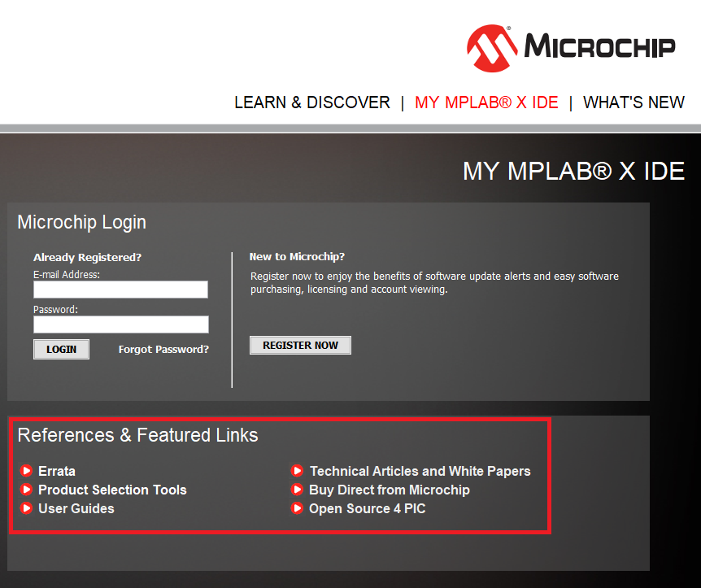Switch to the Learn & Discover tab
Viewport: 701px width, 588px height.
[311, 102]
